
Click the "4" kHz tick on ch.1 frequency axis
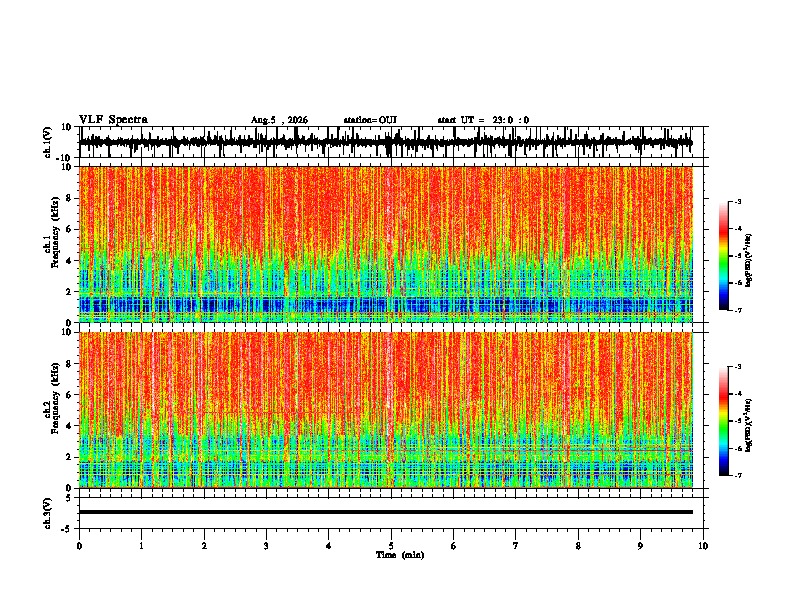(69, 261)
